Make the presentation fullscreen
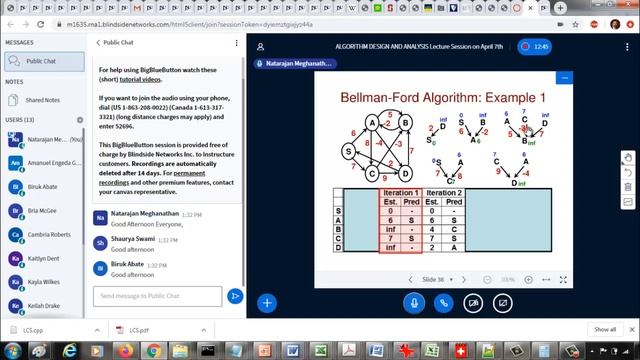The image size is (640, 360). 563,280
